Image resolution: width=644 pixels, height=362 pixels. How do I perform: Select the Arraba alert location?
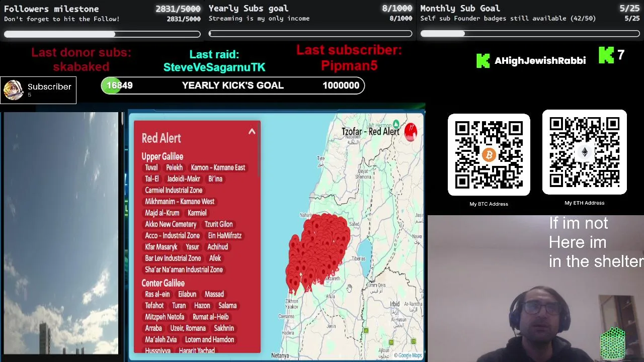click(153, 328)
